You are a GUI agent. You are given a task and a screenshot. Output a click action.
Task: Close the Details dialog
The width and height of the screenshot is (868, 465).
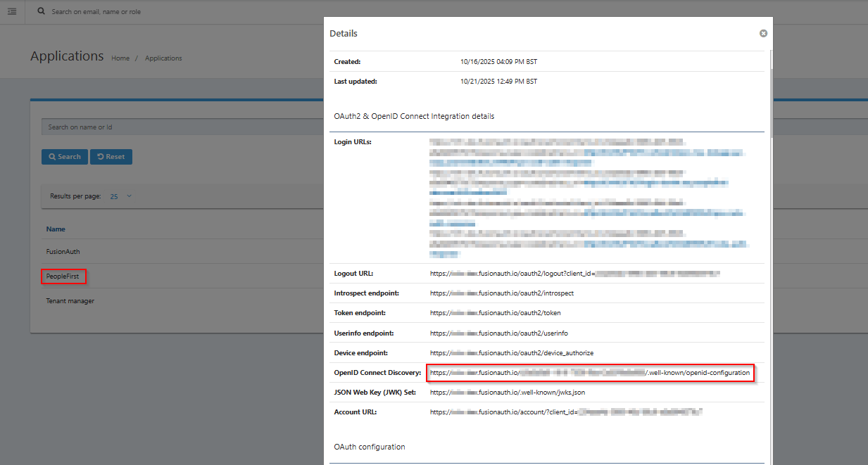point(763,32)
